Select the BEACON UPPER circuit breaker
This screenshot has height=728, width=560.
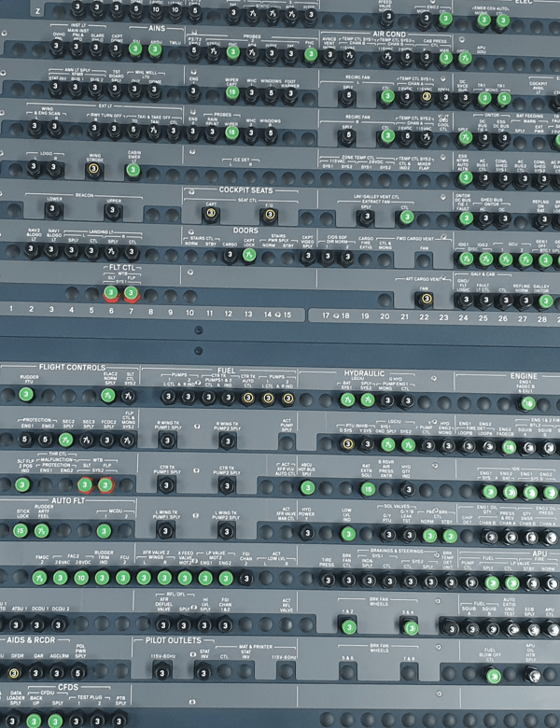click(x=113, y=212)
